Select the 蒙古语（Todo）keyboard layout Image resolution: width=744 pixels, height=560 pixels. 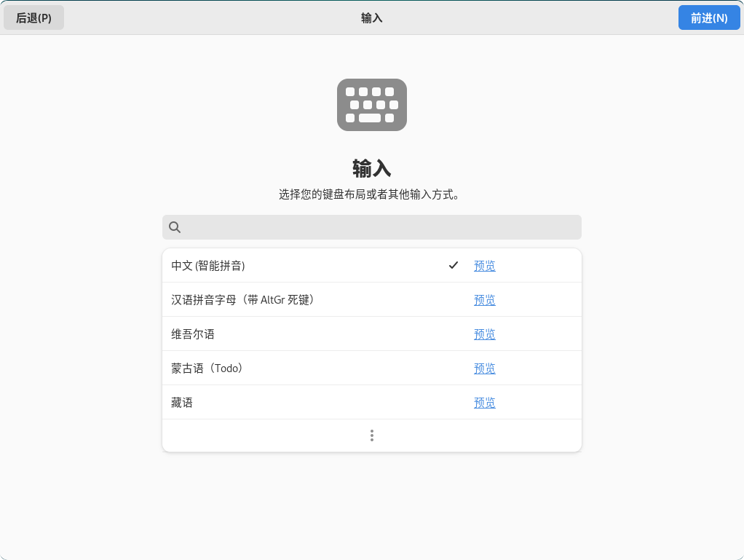[291, 368]
